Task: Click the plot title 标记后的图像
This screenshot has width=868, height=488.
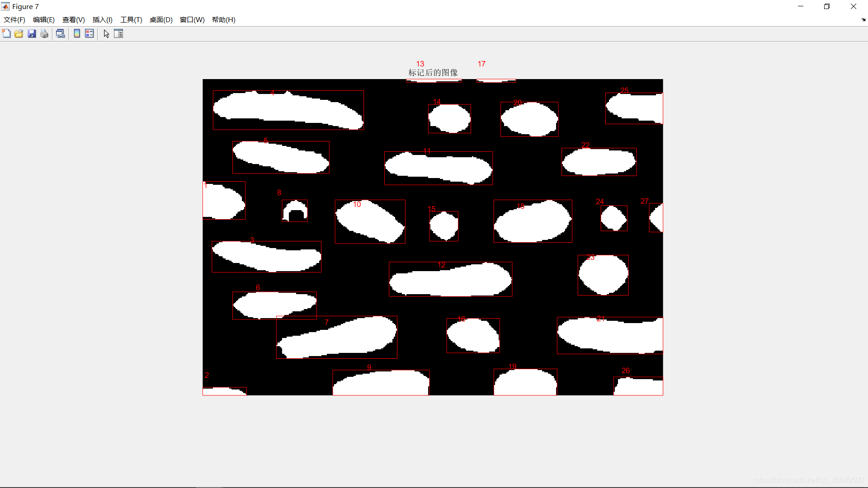Action: click(x=433, y=72)
